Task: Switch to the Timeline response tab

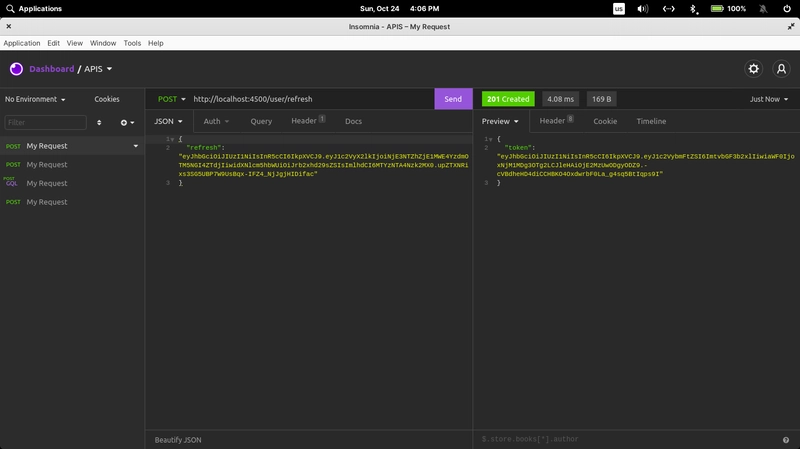Action: (651, 121)
